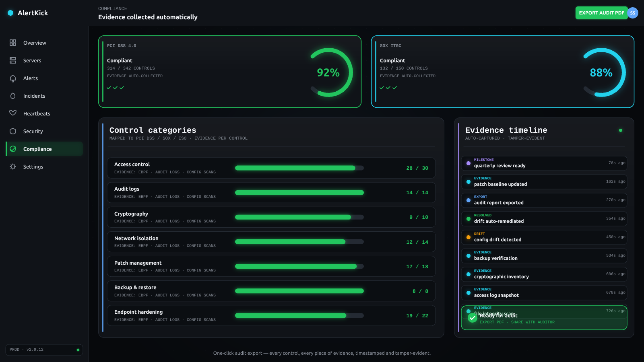The width and height of the screenshot is (644, 362).
Task: Click the Evidence timeline live status dot
Action: point(621,130)
